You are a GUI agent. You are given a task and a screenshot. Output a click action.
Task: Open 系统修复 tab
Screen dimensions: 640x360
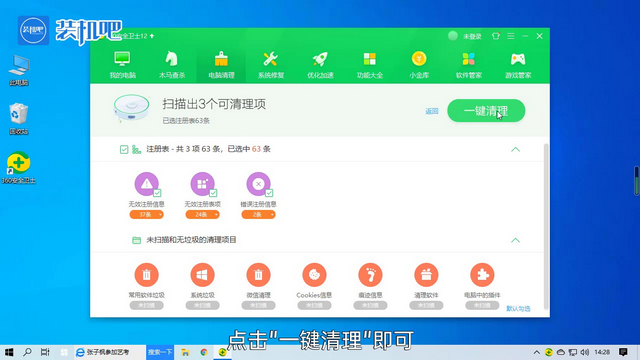point(271,64)
